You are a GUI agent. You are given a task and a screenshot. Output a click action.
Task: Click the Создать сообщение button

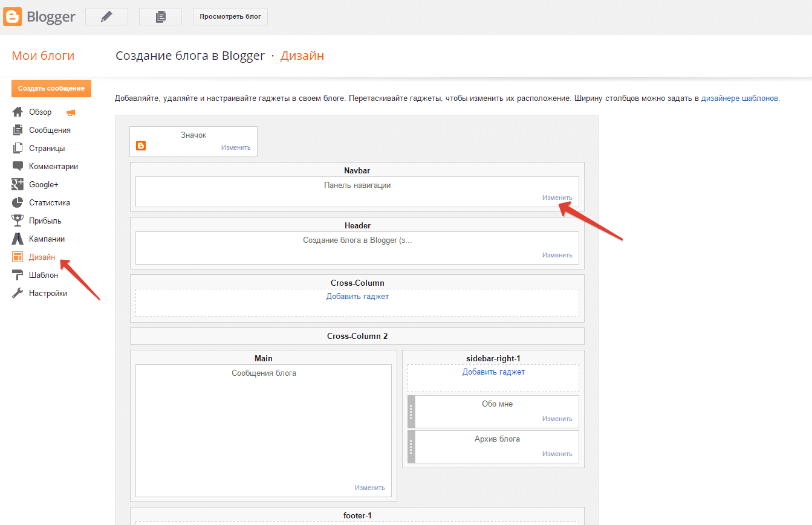[x=51, y=88]
